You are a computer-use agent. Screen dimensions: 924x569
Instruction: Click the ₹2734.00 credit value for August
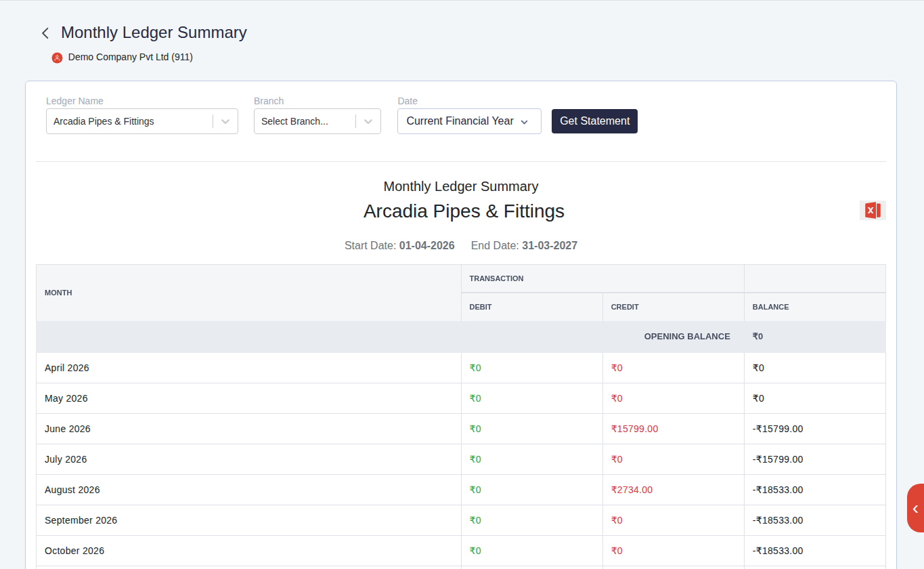(632, 490)
